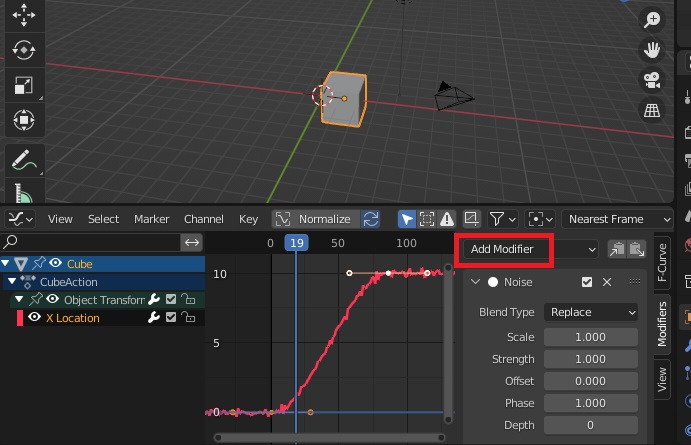Hide X Location curve with eye icon
This screenshot has width=691, height=445.
(34, 317)
